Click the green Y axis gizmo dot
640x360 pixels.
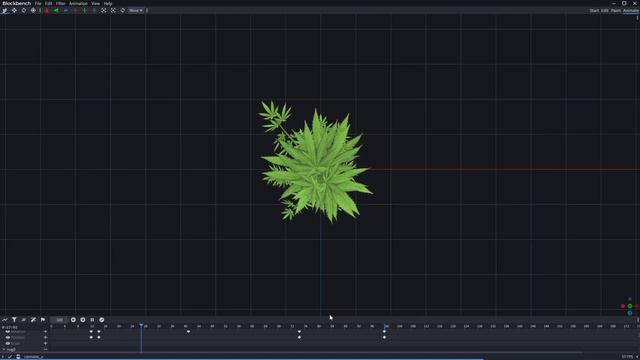630,306
